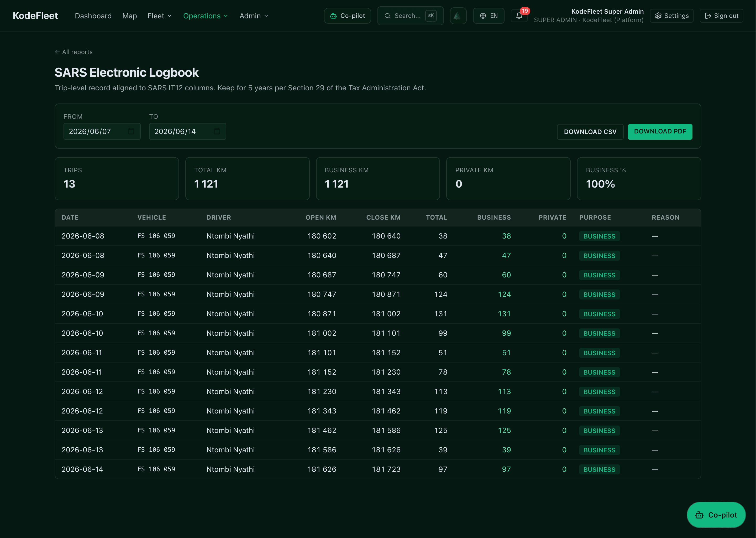This screenshot has width=756, height=538.
Task: Click the sign-out arrow icon
Action: tap(708, 16)
